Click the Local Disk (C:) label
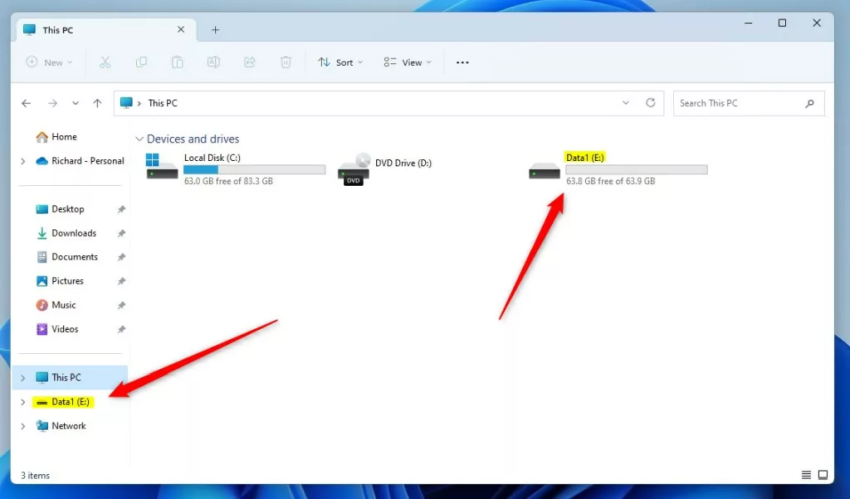The height and width of the screenshot is (499, 850). point(212,158)
